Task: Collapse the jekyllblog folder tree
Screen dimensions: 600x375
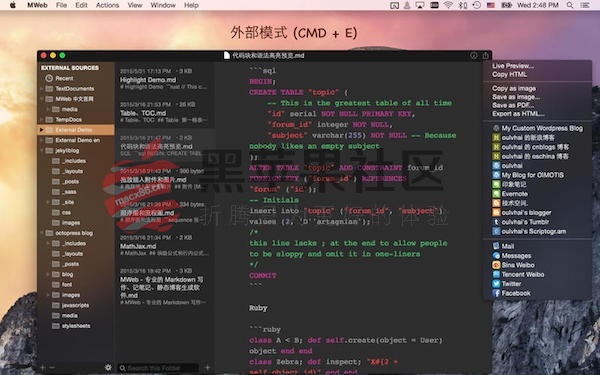Action: 41,150
